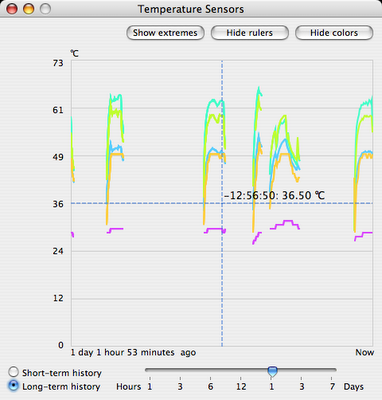The image size is (382, 400).
Task: Set slider to 6 hours tick mark
Action: (210, 379)
